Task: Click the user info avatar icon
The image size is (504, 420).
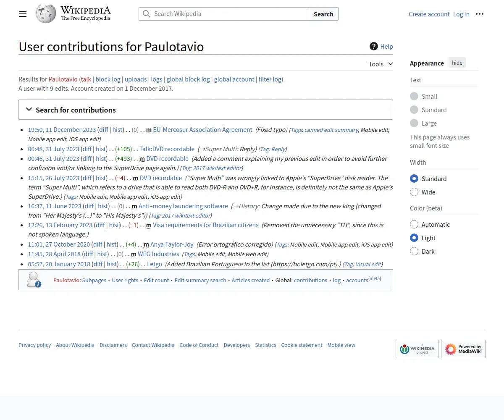Action: (x=34, y=280)
